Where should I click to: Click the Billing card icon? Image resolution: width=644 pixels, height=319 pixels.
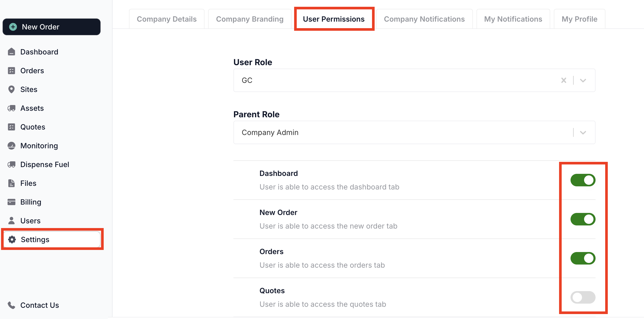click(11, 202)
